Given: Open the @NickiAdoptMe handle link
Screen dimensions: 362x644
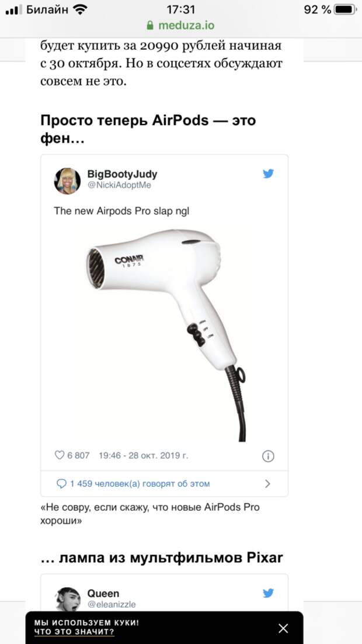Looking at the screenshot, I should coord(119,185).
